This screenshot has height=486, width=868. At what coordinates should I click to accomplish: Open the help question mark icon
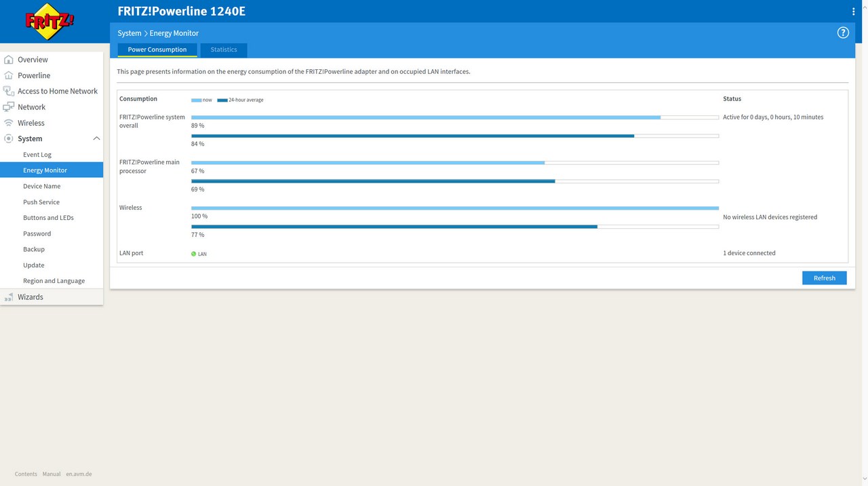843,33
